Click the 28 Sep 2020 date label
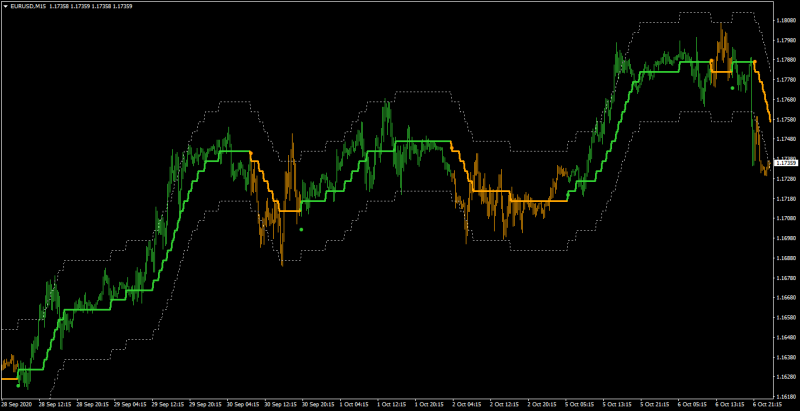Screen dimensions: 800x411 tap(16, 403)
